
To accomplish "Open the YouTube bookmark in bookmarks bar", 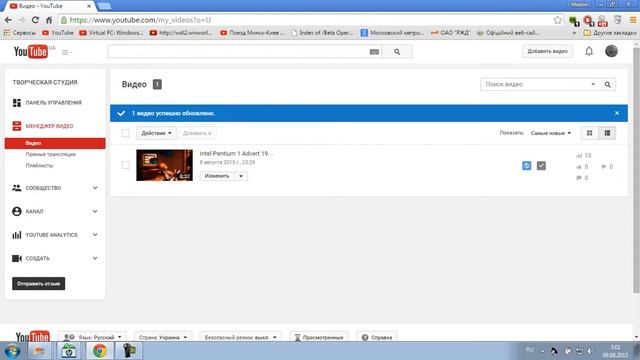I will pyautogui.click(x=58, y=33).
